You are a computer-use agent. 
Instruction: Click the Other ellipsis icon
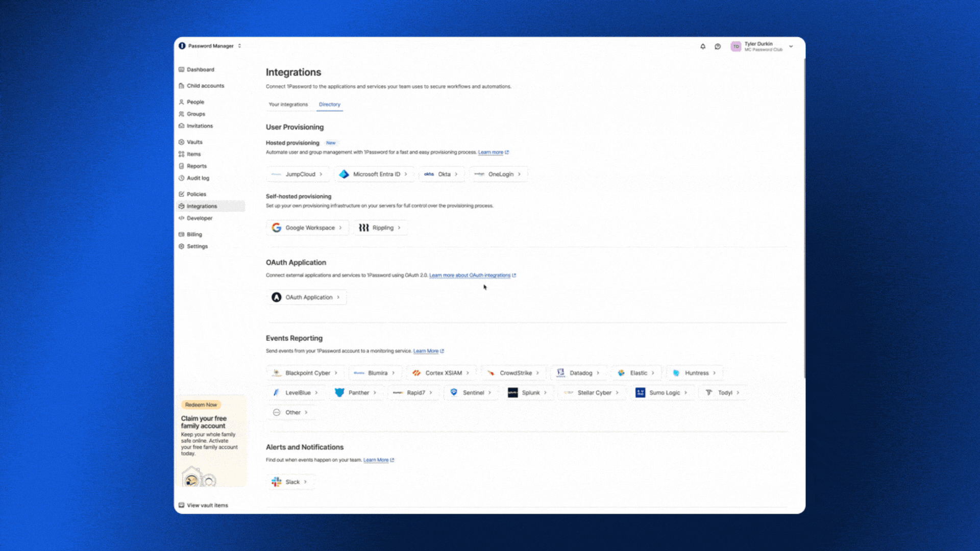click(x=277, y=412)
